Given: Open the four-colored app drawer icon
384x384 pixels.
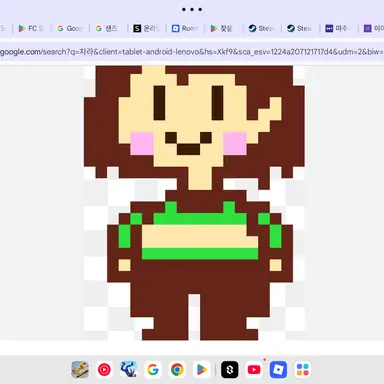Looking at the screenshot, I should [303, 370].
